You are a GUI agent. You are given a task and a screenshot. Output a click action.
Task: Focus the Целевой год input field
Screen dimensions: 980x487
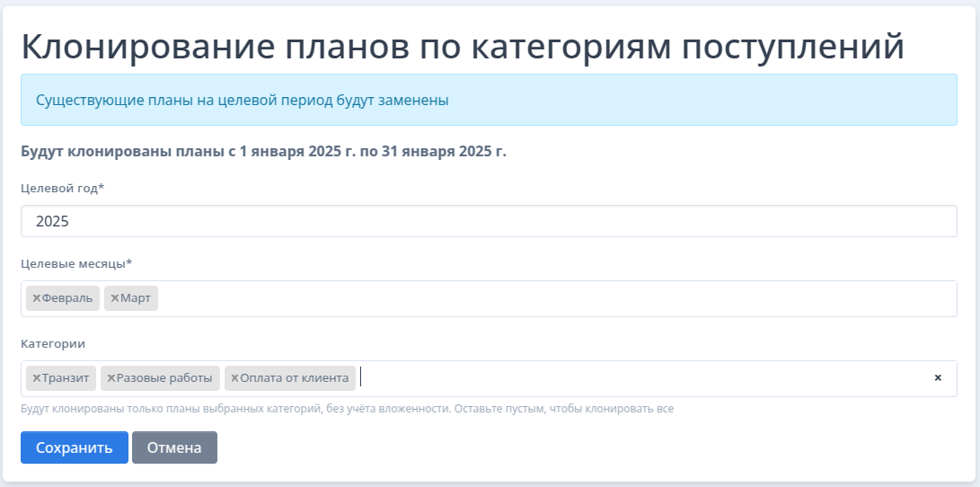(489, 221)
